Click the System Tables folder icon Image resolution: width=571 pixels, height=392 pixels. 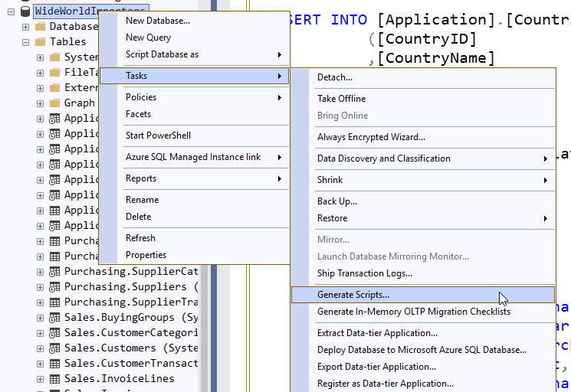(54, 57)
